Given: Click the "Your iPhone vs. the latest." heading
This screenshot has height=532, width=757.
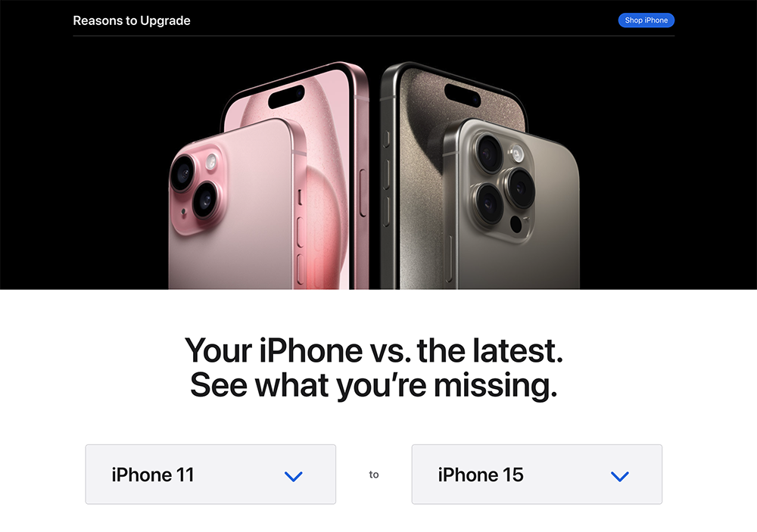Looking at the screenshot, I should pos(374,350).
